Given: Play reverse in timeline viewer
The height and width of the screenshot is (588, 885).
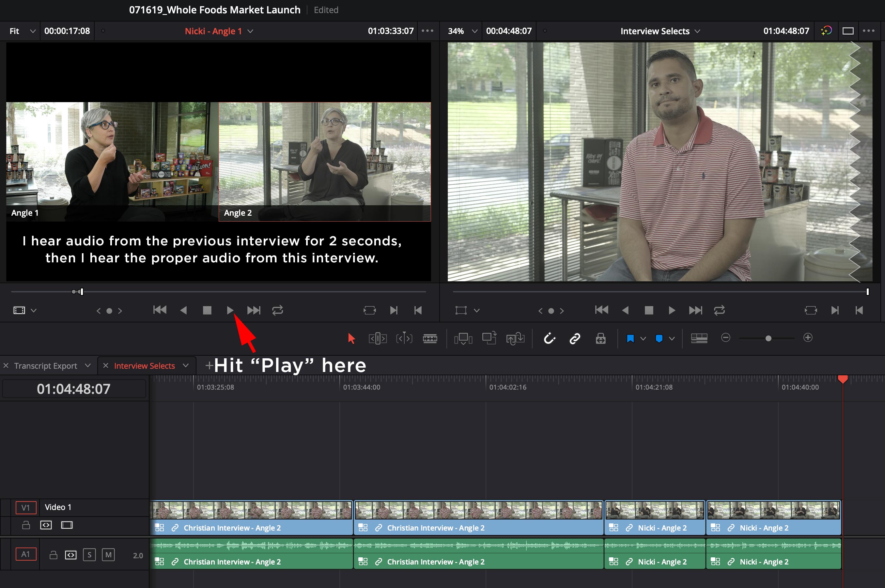Looking at the screenshot, I should (x=626, y=310).
